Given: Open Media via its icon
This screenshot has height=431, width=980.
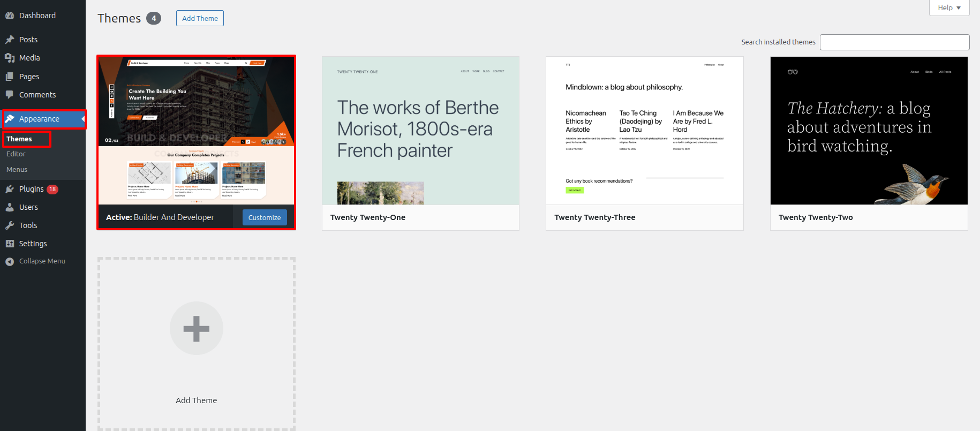Looking at the screenshot, I should (x=10, y=58).
